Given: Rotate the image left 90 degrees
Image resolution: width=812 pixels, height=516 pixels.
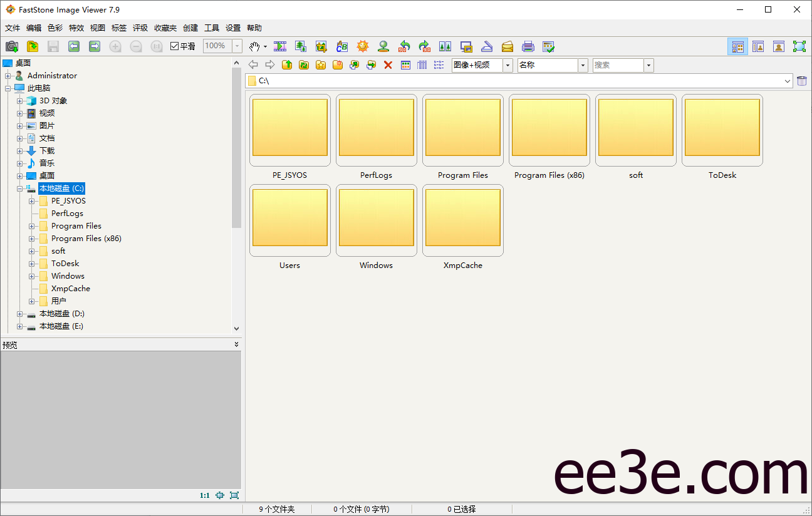Looking at the screenshot, I should coord(404,46).
